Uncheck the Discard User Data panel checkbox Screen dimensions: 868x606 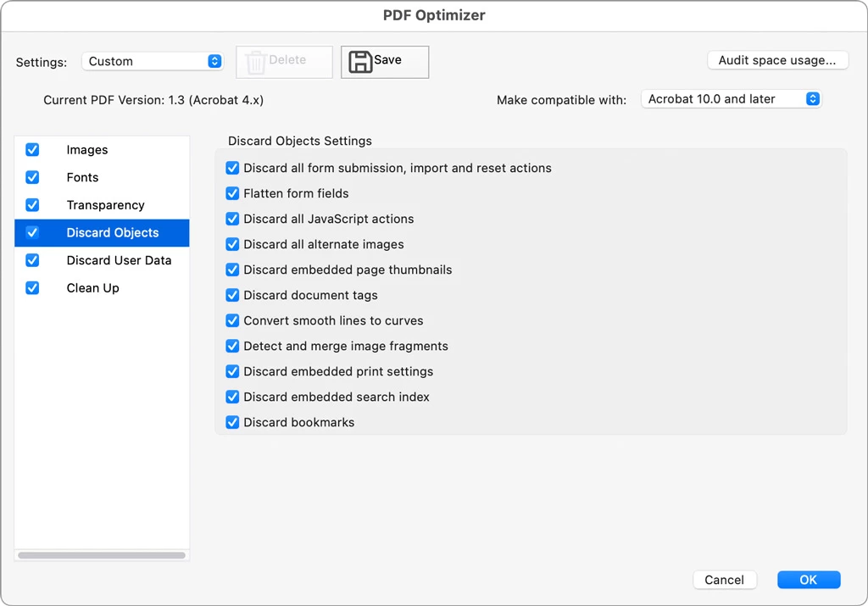[x=33, y=260]
